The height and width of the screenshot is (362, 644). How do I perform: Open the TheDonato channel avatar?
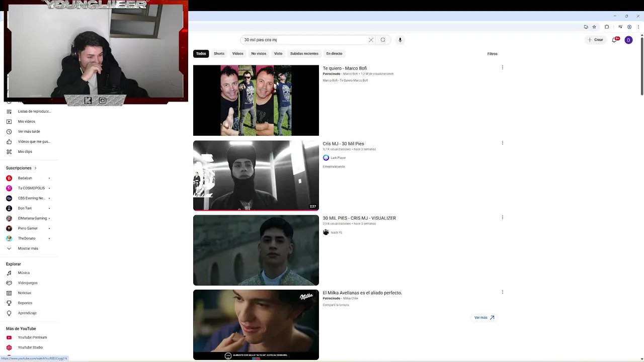point(9,238)
